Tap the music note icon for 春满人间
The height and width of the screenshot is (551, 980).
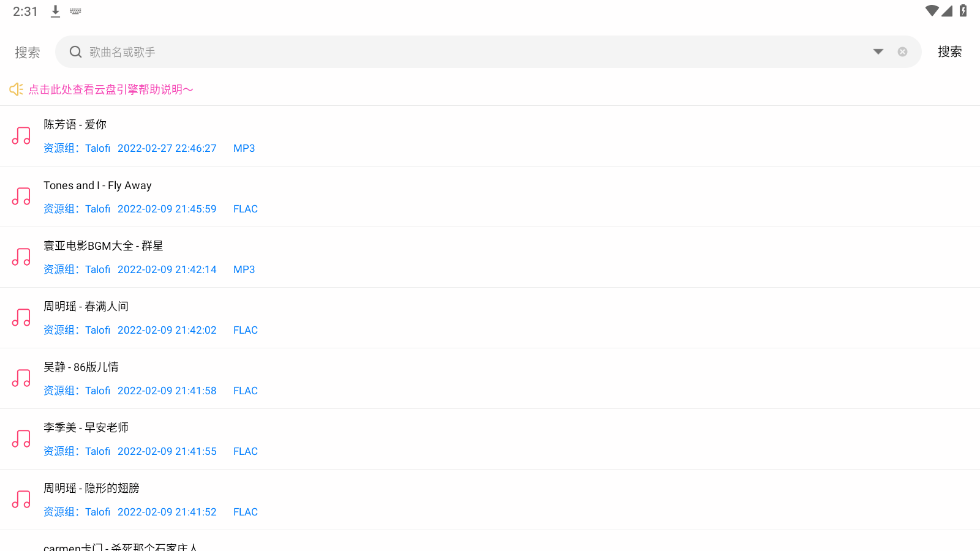pos(21,318)
